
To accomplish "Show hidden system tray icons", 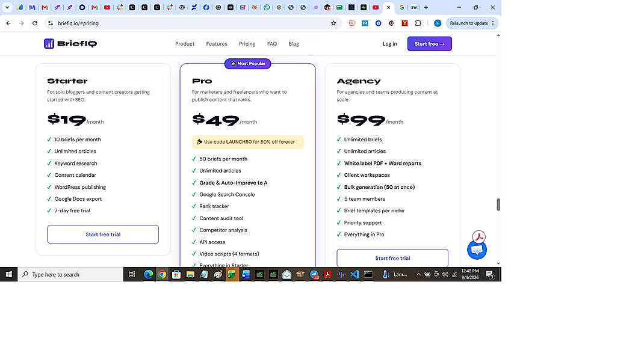I will (418, 274).
